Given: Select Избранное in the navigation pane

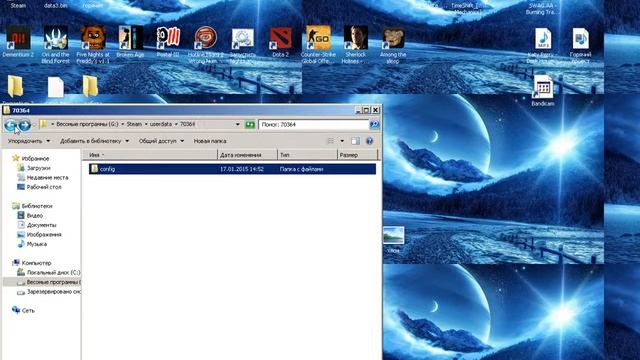Looking at the screenshot, I should click(35, 158).
